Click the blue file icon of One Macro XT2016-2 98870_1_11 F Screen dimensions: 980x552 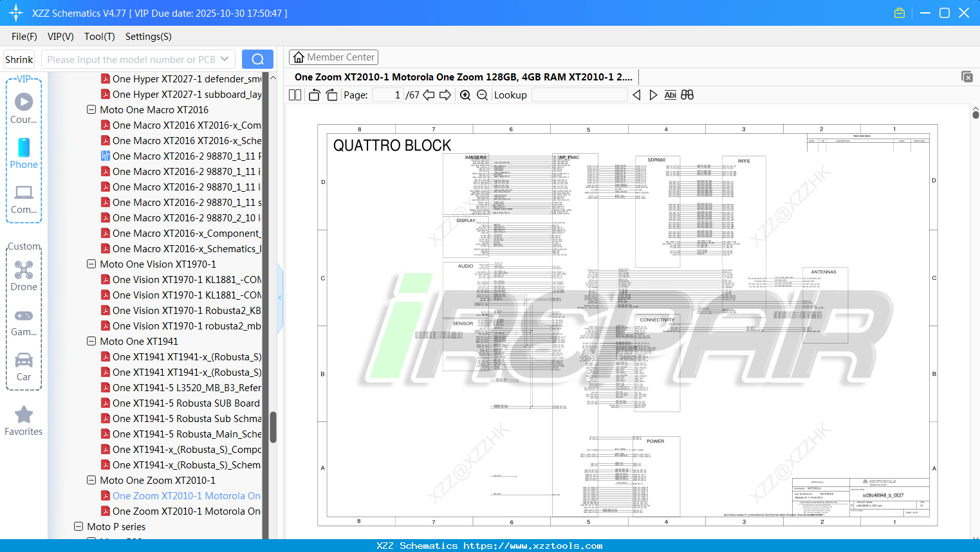coord(106,156)
